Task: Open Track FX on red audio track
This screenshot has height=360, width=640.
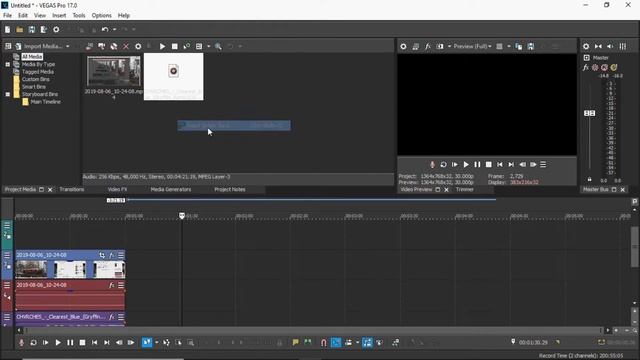Action: click(x=111, y=285)
